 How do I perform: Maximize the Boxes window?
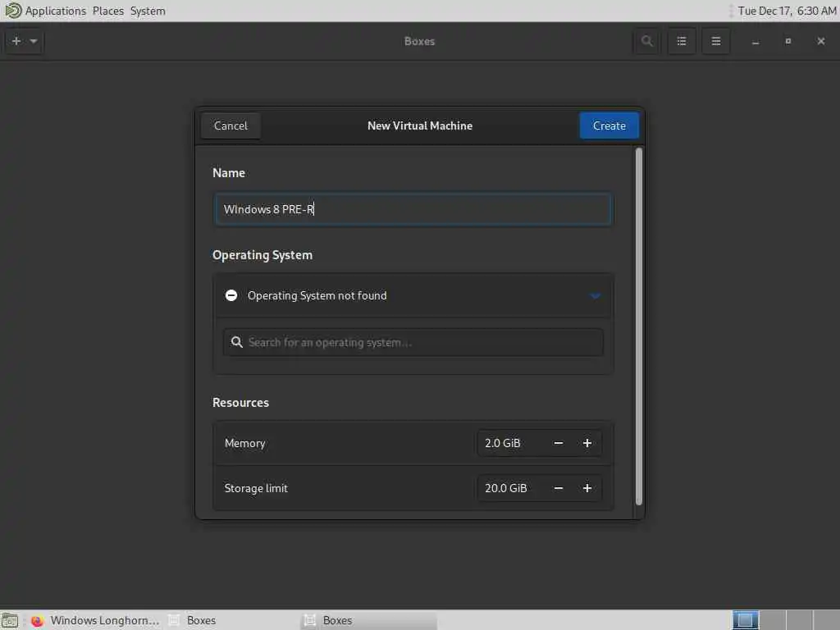(788, 41)
